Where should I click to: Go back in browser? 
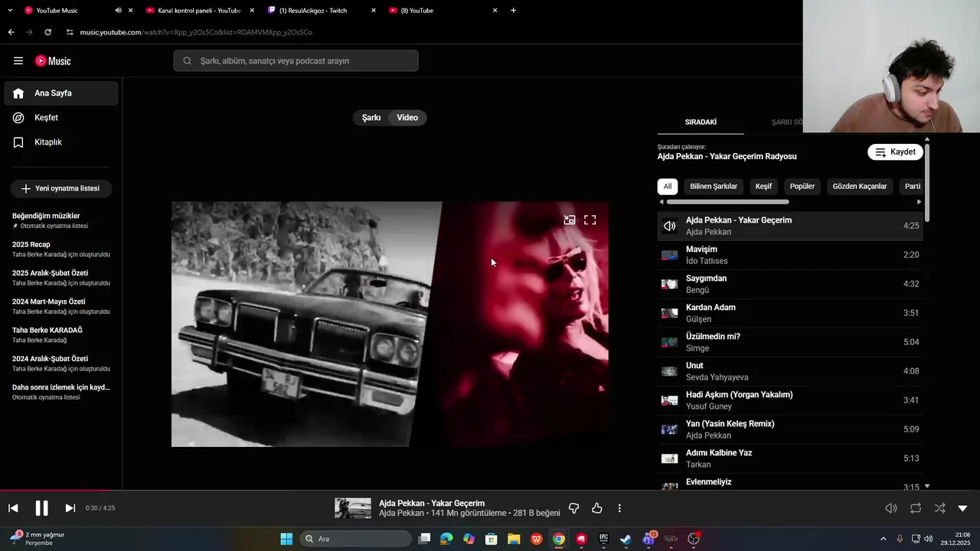click(x=11, y=32)
